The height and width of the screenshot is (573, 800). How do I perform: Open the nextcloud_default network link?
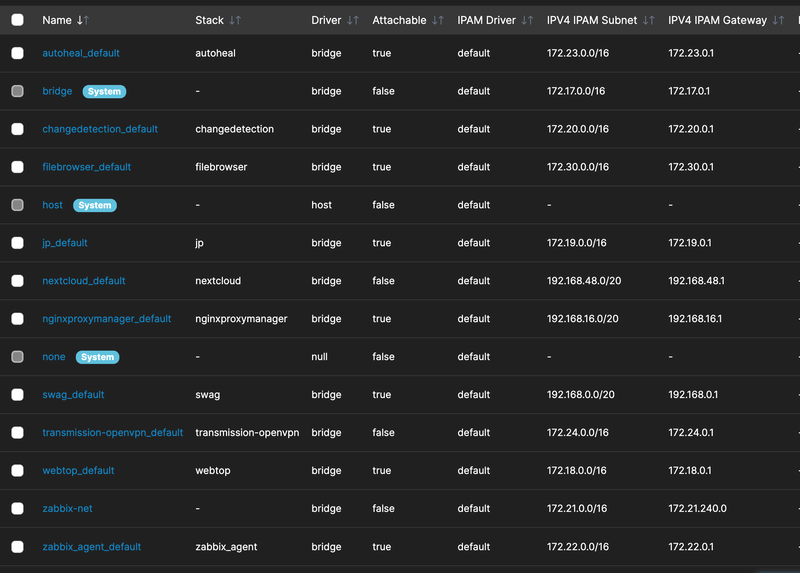click(83, 281)
